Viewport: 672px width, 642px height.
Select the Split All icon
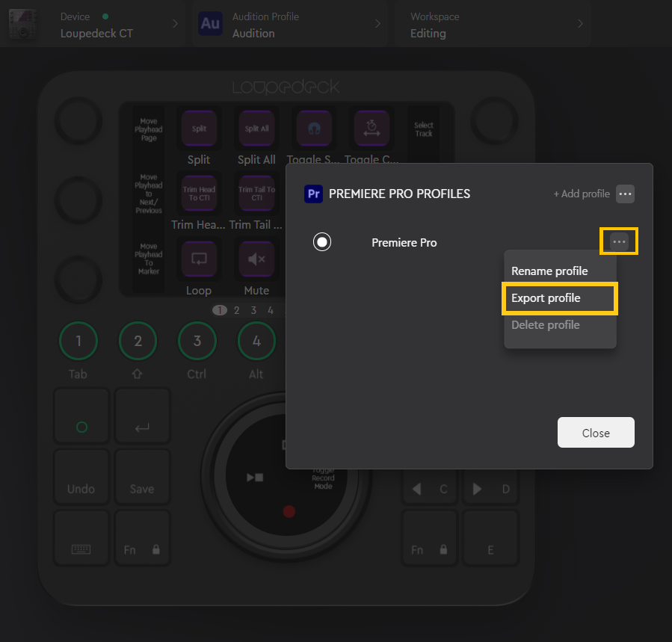pyautogui.click(x=256, y=128)
